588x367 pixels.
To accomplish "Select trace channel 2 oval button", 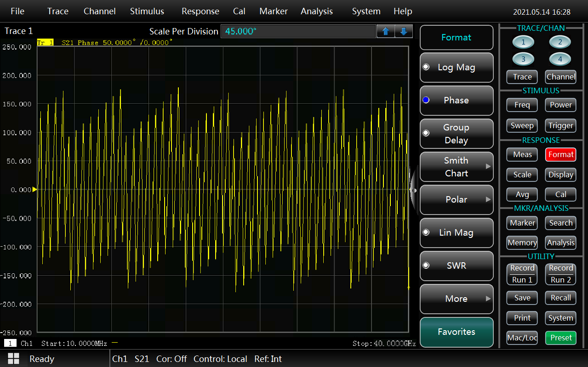I will pyautogui.click(x=560, y=43).
